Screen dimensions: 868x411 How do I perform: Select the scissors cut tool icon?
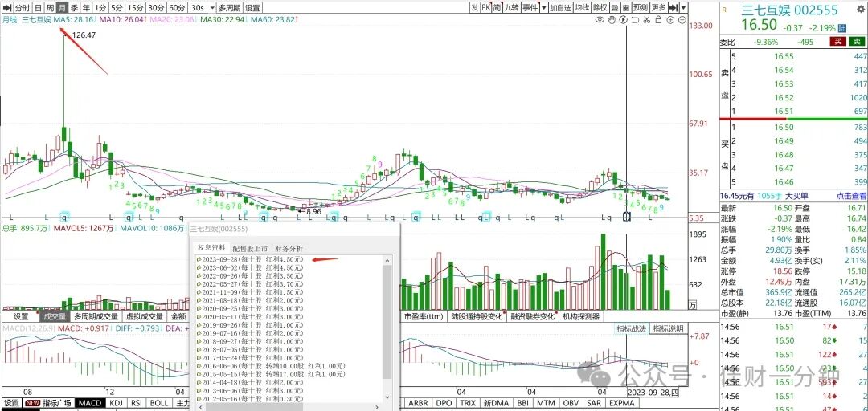click(x=646, y=20)
